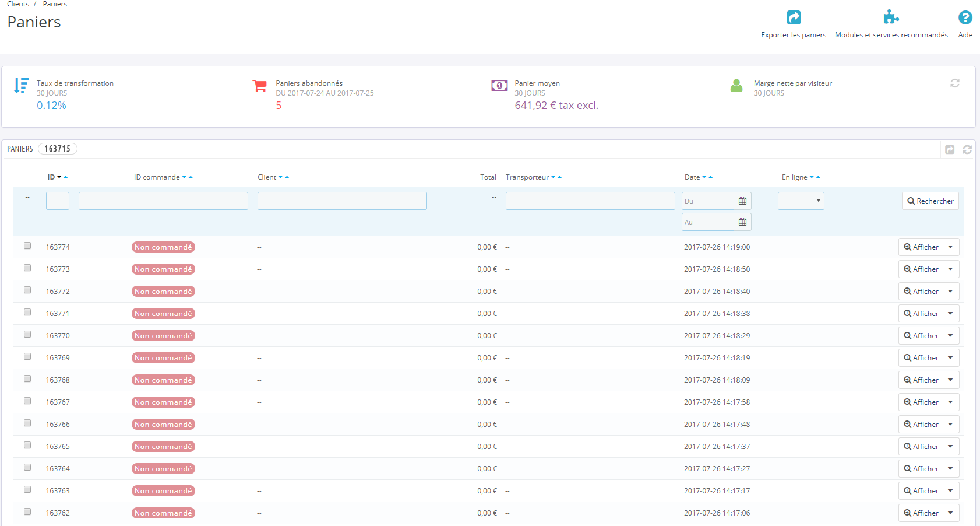Select checkbox for cart 163774
The image size is (980, 526).
click(x=27, y=246)
